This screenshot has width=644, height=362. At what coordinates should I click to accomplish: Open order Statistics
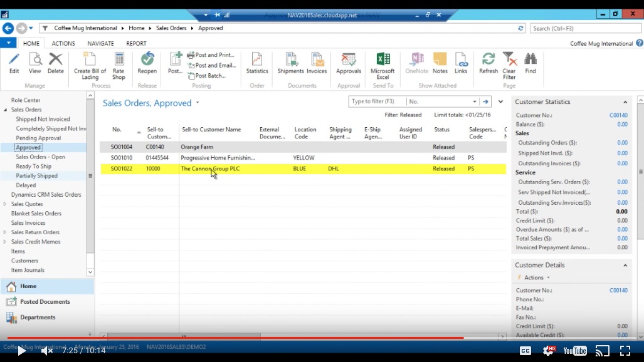(257, 63)
